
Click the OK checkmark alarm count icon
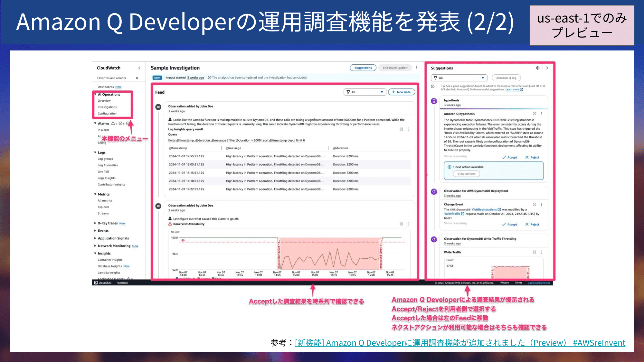(120, 123)
